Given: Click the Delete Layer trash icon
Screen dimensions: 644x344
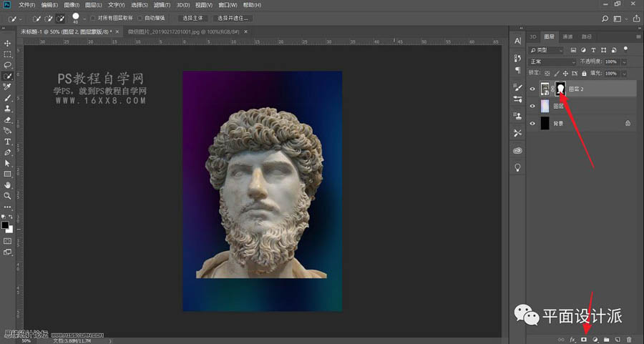Looking at the screenshot, I should [x=629, y=339].
